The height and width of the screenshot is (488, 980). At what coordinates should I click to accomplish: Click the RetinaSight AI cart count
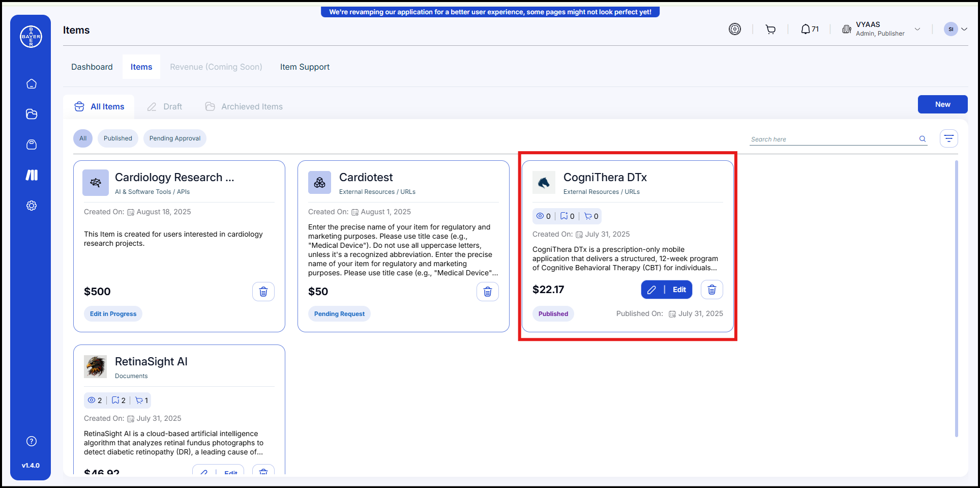click(x=142, y=400)
